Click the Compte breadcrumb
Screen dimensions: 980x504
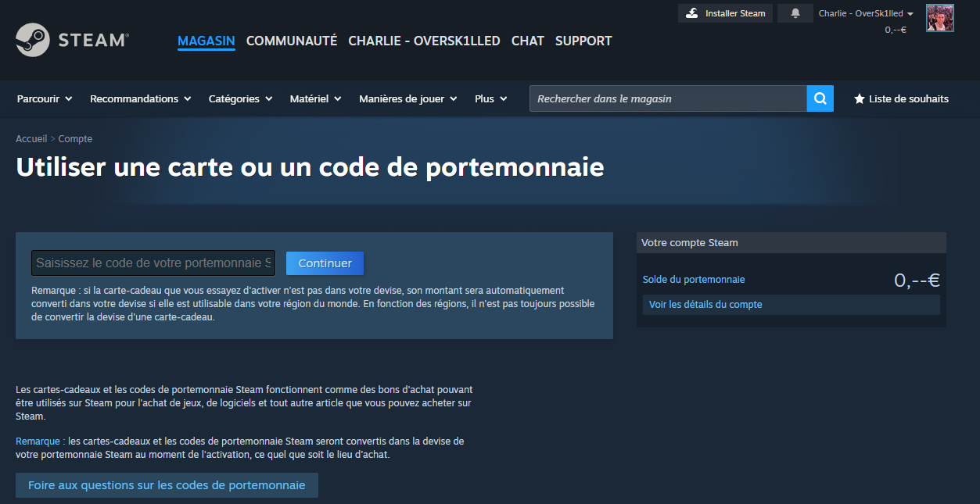pyautogui.click(x=75, y=139)
